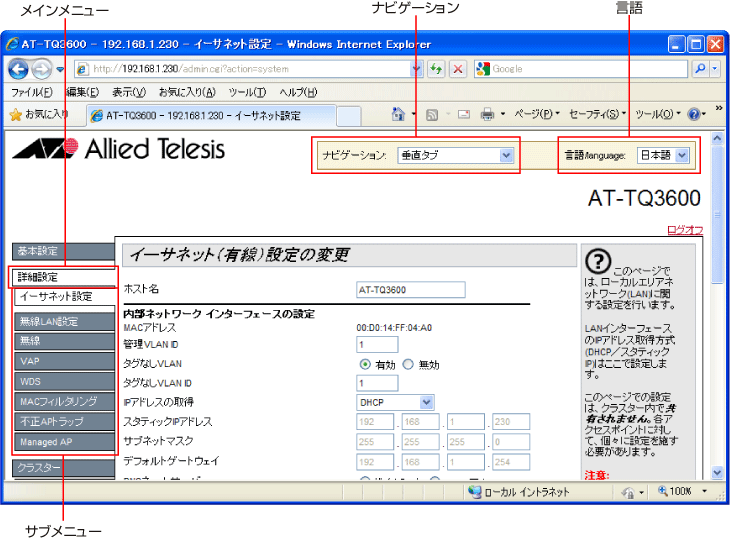The height and width of the screenshot is (540, 730).
Task: Open the クラスター main menu
Action: point(63,468)
